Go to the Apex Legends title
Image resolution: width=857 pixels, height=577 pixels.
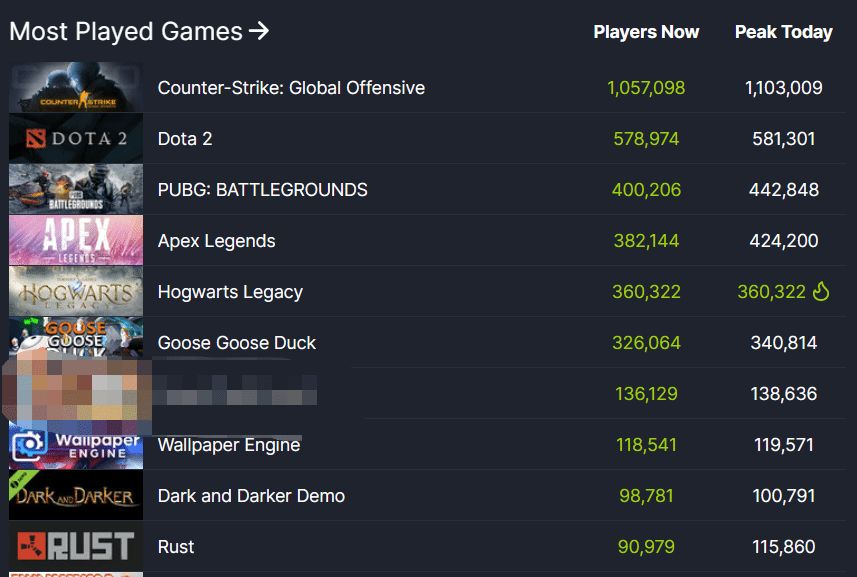[x=216, y=241]
